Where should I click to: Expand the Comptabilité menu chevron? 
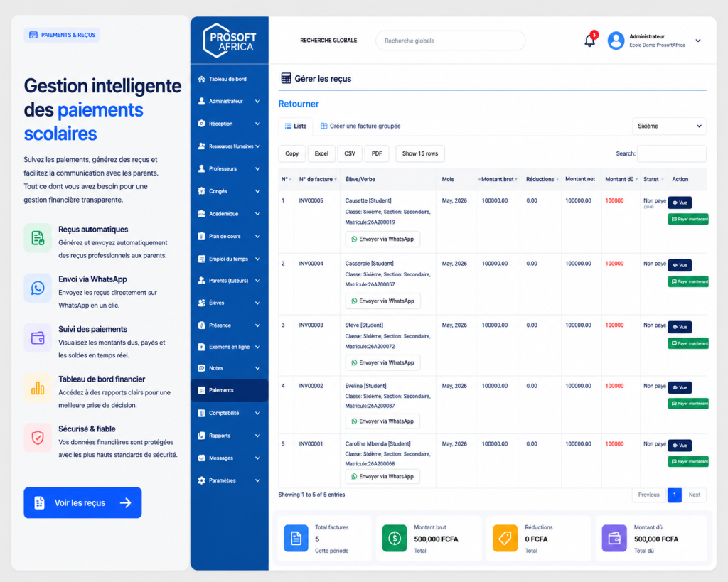point(257,413)
